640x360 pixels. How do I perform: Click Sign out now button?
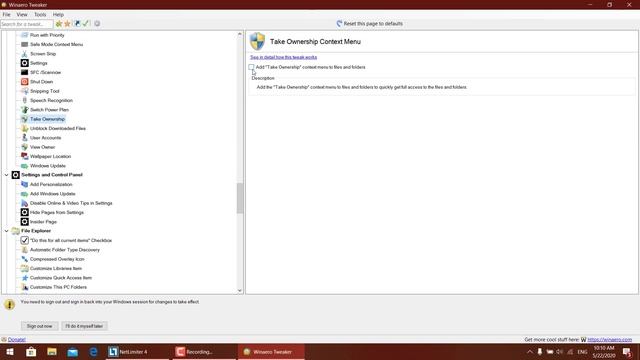[40, 326]
